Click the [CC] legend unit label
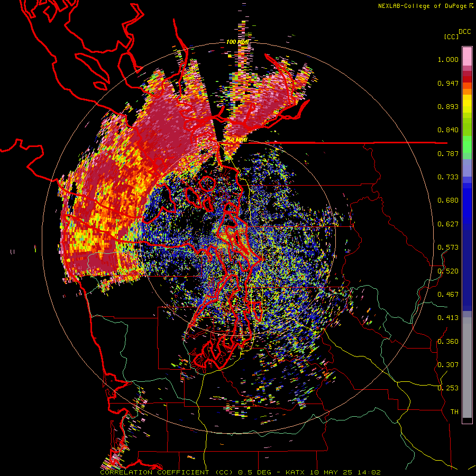 pyautogui.click(x=451, y=36)
